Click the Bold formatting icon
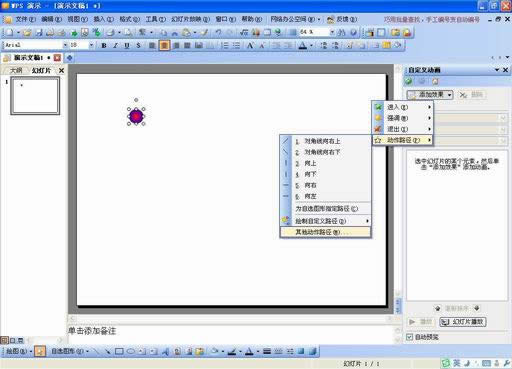 (x=104, y=45)
